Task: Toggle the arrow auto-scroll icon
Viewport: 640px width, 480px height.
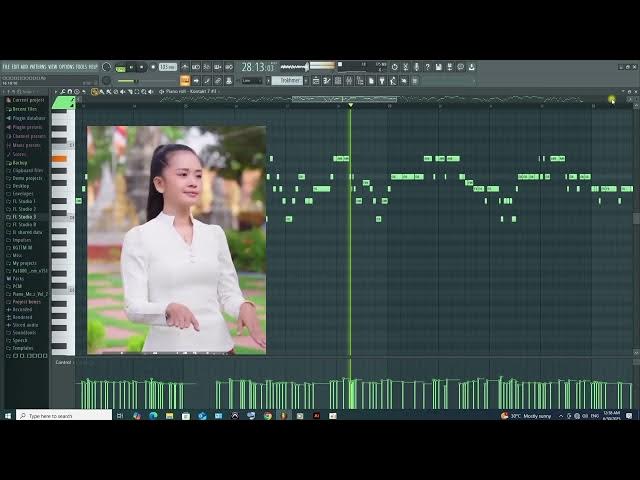Action: click(196, 81)
